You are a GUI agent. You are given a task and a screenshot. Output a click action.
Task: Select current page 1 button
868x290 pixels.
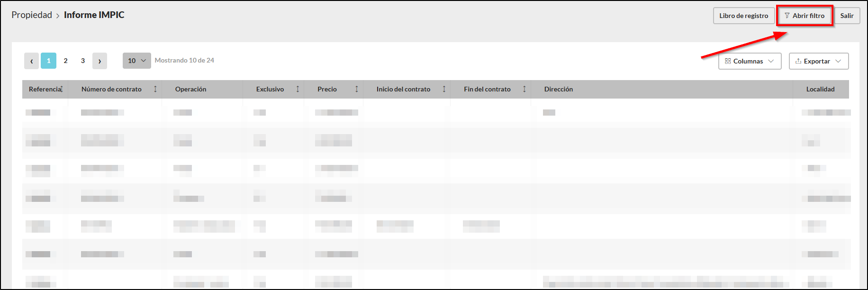48,61
